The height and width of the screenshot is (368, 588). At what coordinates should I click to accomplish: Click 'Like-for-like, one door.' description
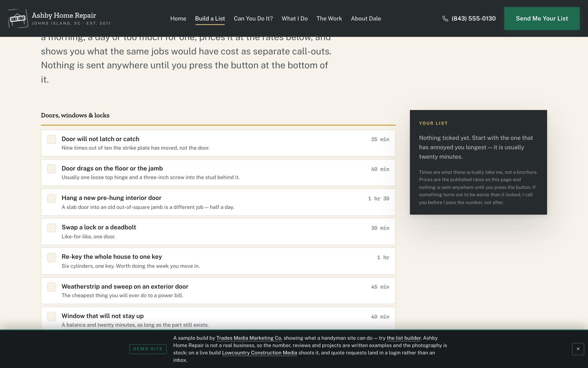pos(89,237)
